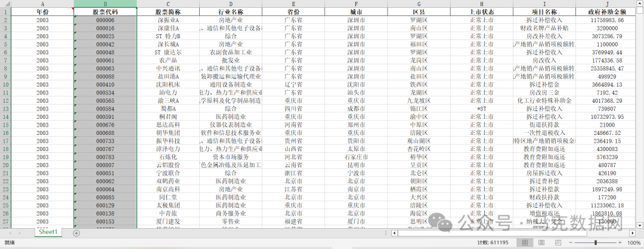Screen dimensions: 644x249
Task: Click the Select All corner triangle
Action: [x=5, y=4]
